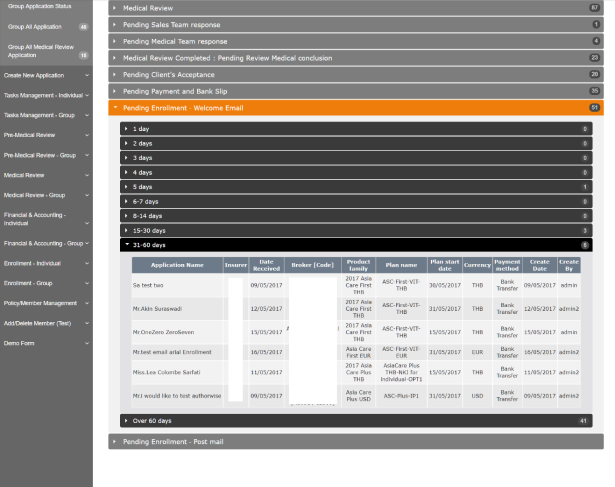
Task: Expand Tasks Management - Group menu
Action: tap(46, 115)
